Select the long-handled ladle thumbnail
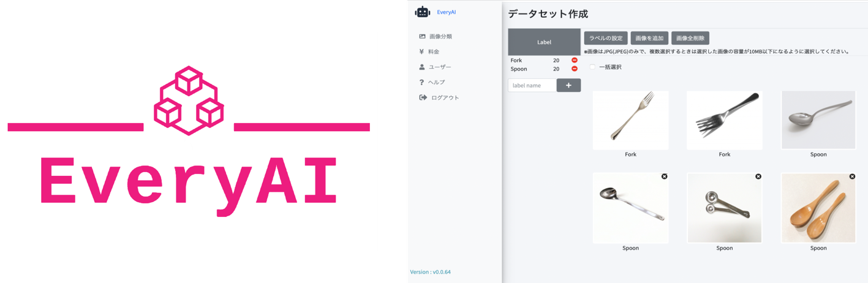The width and height of the screenshot is (868, 283). point(630,208)
